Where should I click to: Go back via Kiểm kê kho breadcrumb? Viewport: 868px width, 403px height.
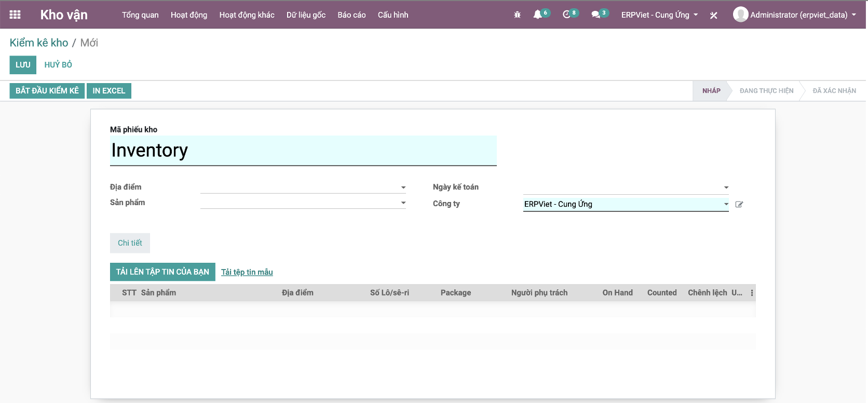(x=39, y=43)
